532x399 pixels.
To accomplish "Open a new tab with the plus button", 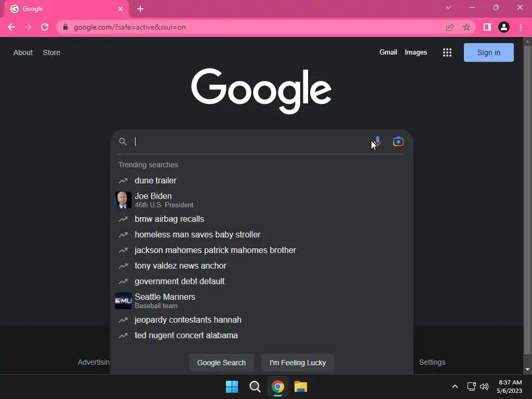I will [x=140, y=9].
